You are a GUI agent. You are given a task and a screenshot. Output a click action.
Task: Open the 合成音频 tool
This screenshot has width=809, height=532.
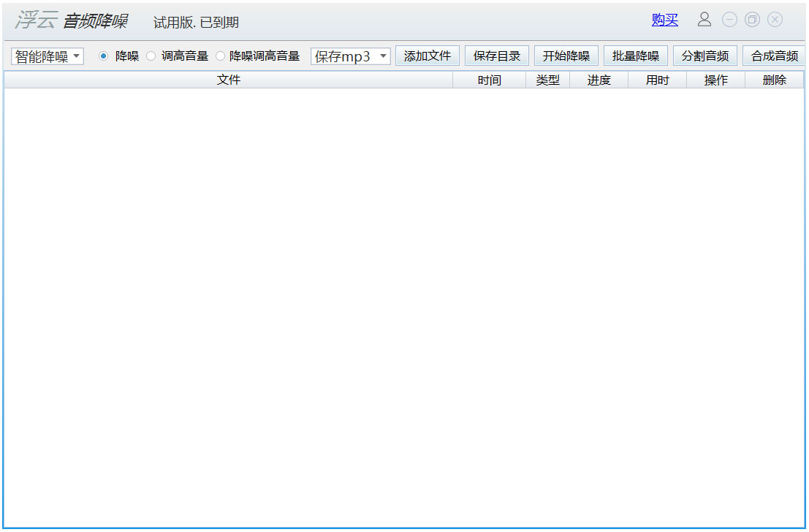(x=774, y=55)
